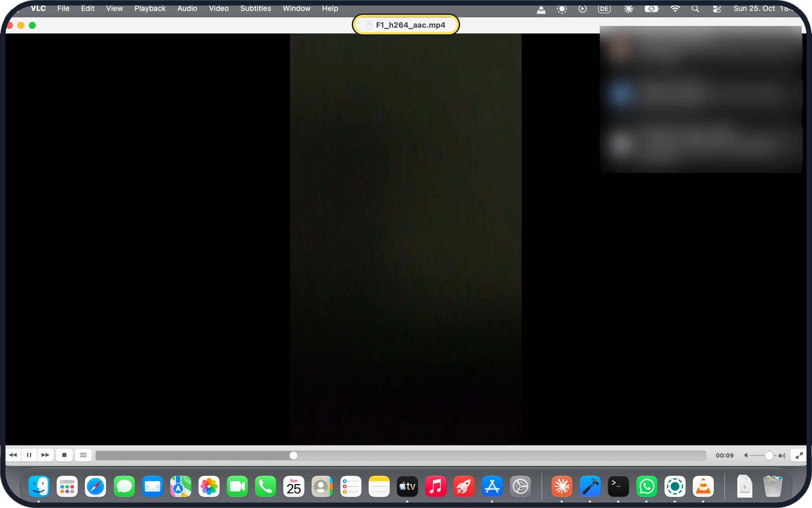Open Control Center in the menu bar
Image resolution: width=812 pixels, height=508 pixels.
click(717, 9)
